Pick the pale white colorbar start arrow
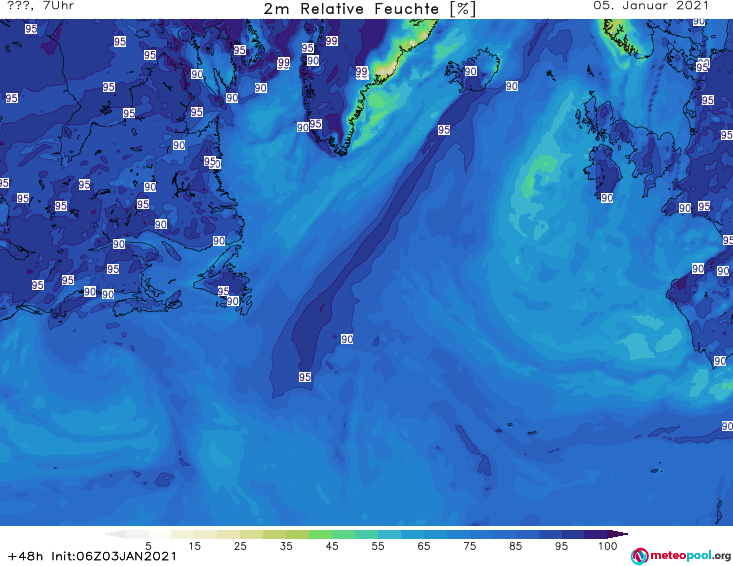This screenshot has width=733, height=566. [x=115, y=534]
